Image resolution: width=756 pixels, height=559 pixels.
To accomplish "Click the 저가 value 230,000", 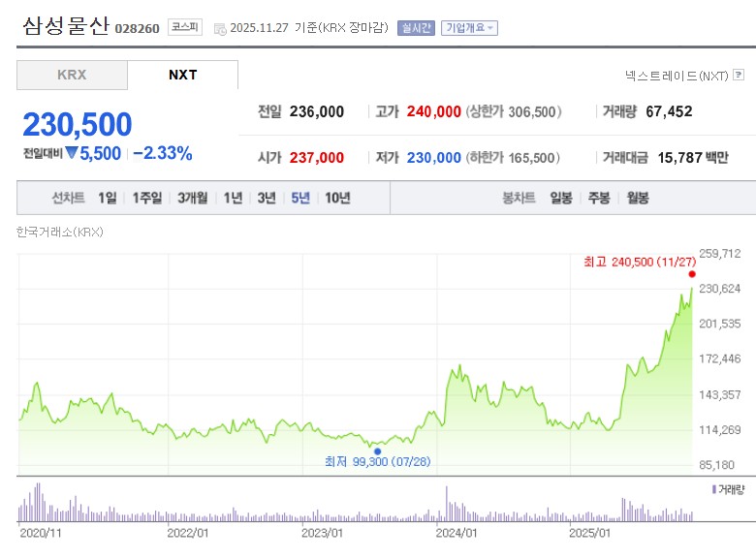I will (x=434, y=158).
